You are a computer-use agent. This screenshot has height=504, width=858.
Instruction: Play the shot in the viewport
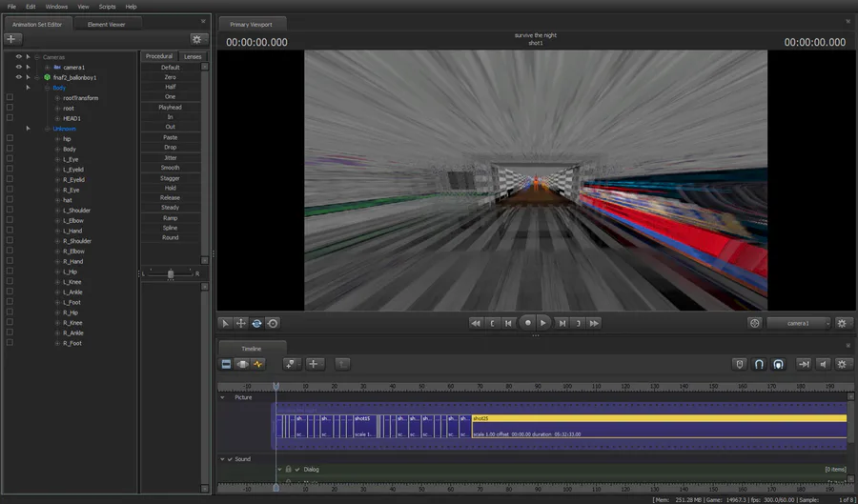point(543,323)
